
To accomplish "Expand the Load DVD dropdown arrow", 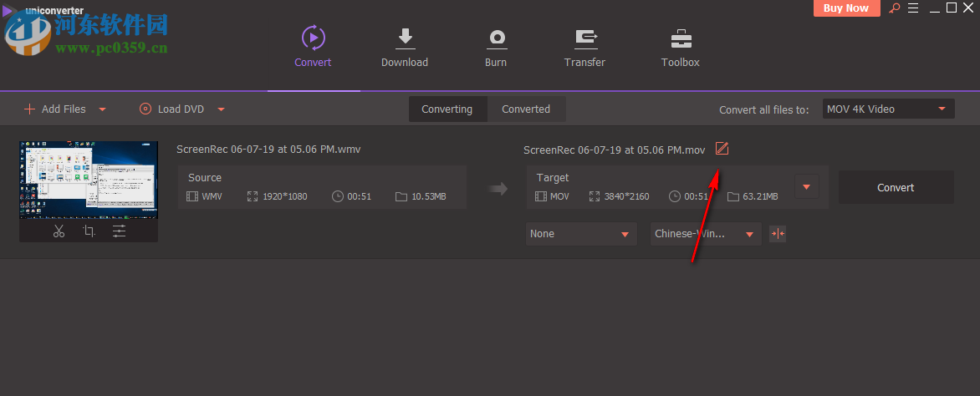I will [221, 110].
